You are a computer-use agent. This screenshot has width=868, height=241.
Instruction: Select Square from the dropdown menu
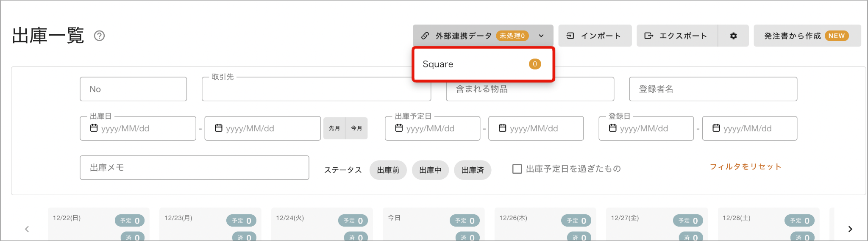[x=483, y=64]
